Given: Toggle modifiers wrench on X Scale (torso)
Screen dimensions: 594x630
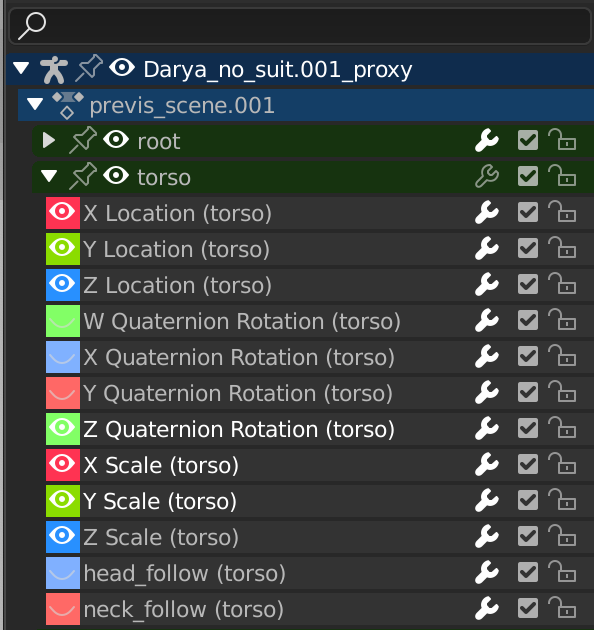Looking at the screenshot, I should [x=487, y=464].
